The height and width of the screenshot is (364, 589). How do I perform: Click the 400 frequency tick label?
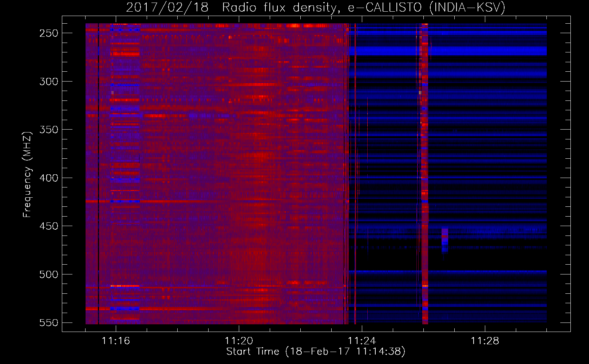(x=49, y=178)
